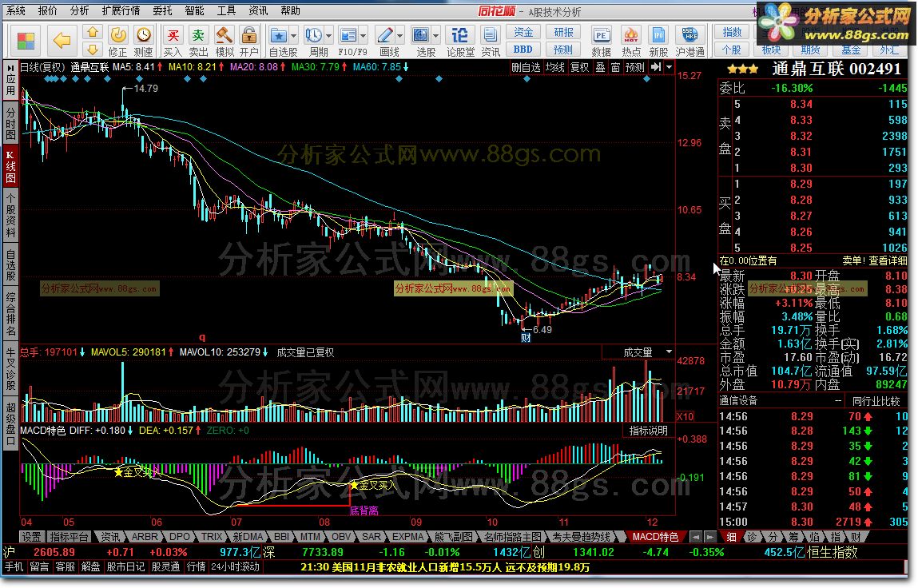Switch to the 超级盘口 sidebar view
This screenshot has height=588, width=918.
click(10, 424)
